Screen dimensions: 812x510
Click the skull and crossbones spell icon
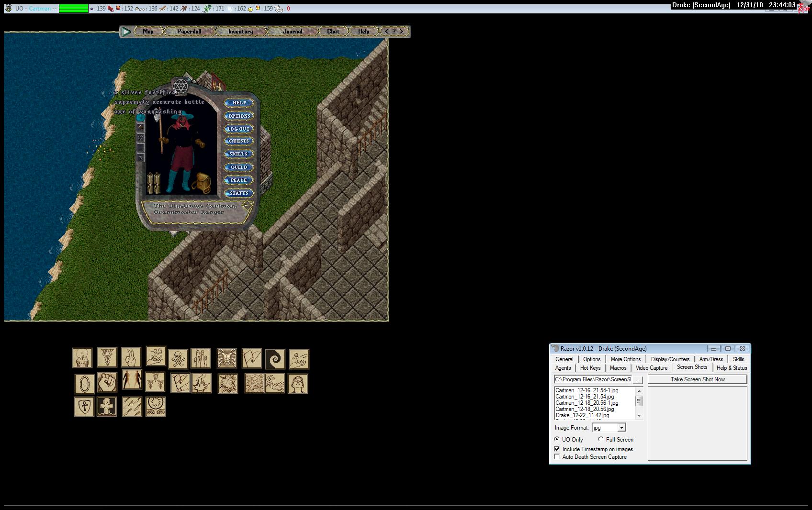click(x=178, y=359)
